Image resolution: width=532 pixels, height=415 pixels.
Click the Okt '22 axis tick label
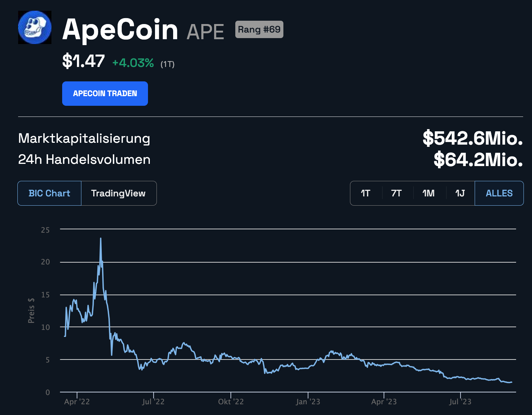click(x=231, y=402)
